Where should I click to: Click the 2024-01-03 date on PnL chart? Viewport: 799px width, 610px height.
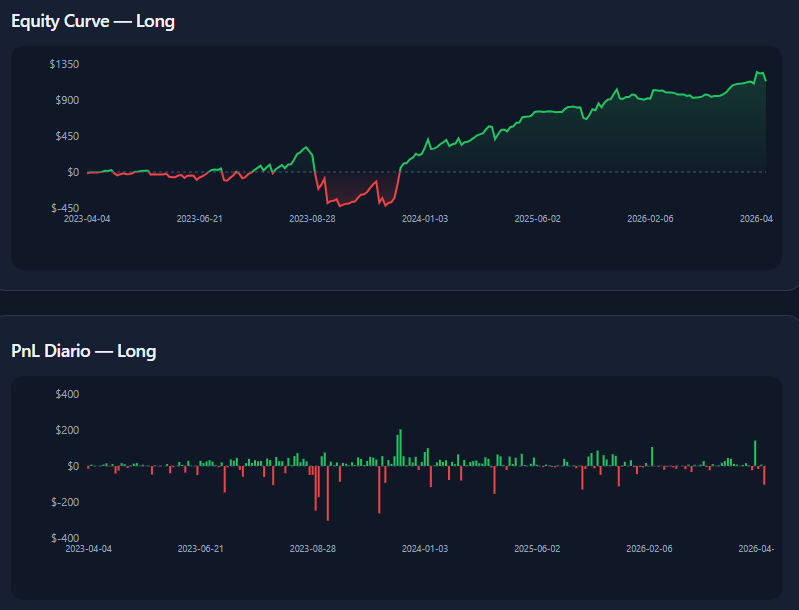(x=425, y=549)
